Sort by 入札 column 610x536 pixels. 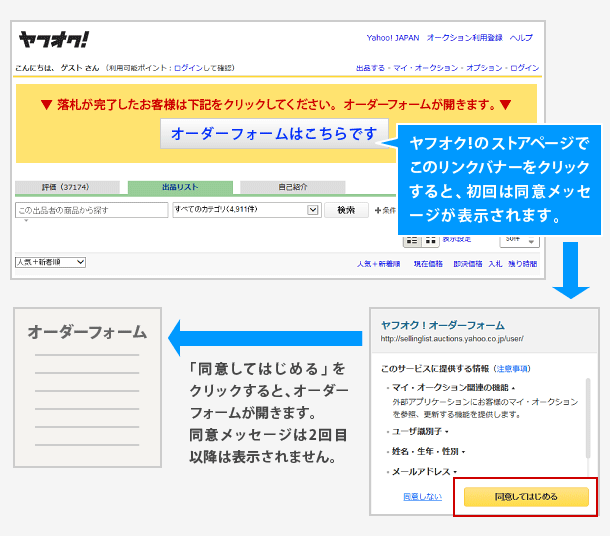pos(495,264)
